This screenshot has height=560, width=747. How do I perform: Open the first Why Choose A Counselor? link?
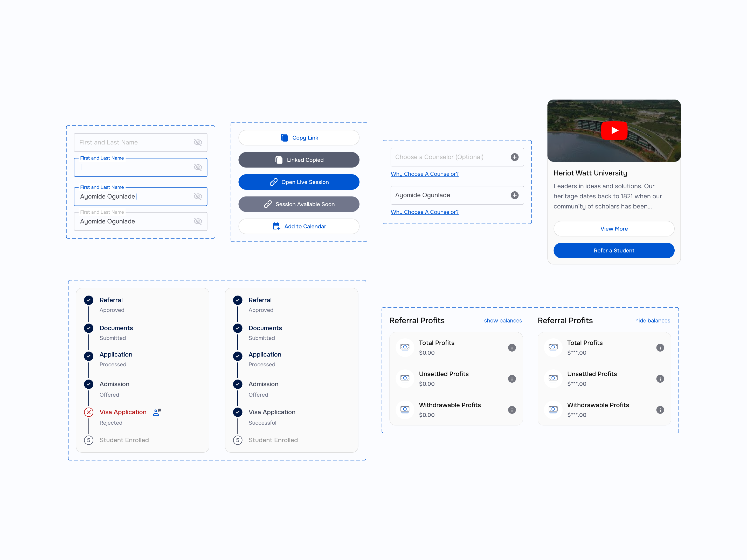click(x=424, y=174)
